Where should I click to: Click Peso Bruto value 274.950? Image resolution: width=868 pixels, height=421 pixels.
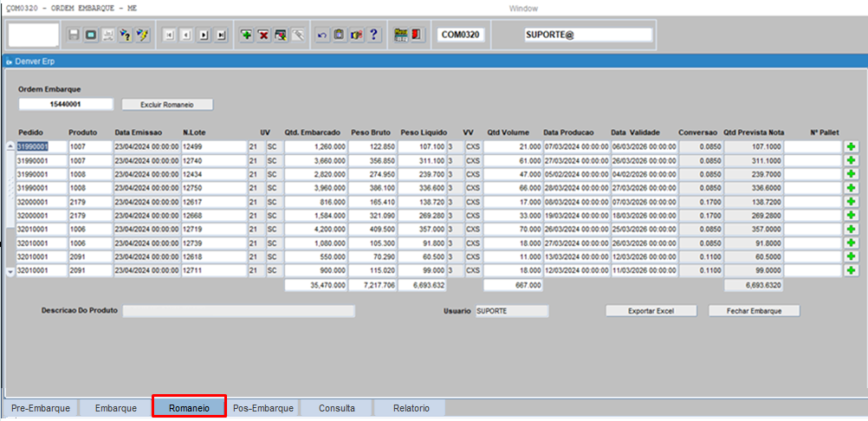[372, 174]
